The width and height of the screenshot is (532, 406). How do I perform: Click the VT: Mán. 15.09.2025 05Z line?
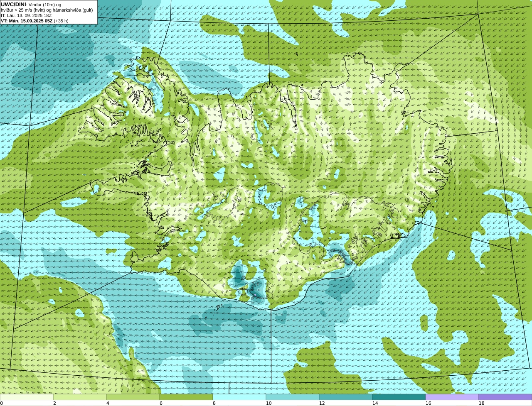pyautogui.click(x=35, y=21)
